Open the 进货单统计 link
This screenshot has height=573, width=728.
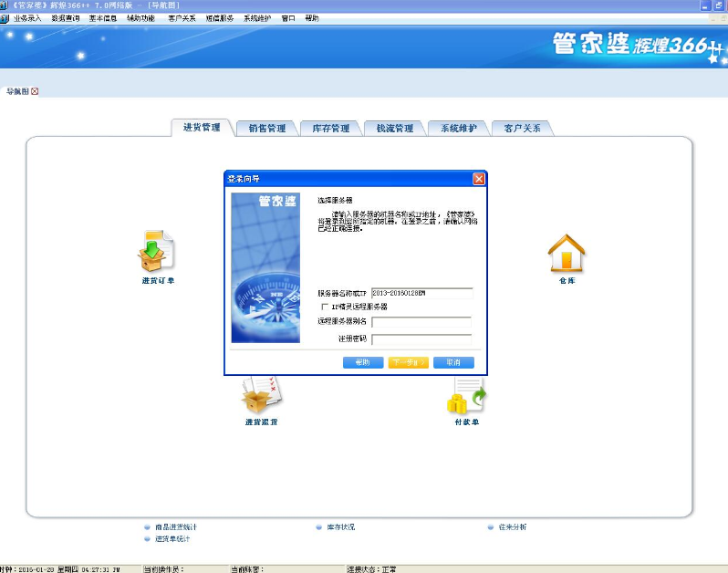coord(172,538)
